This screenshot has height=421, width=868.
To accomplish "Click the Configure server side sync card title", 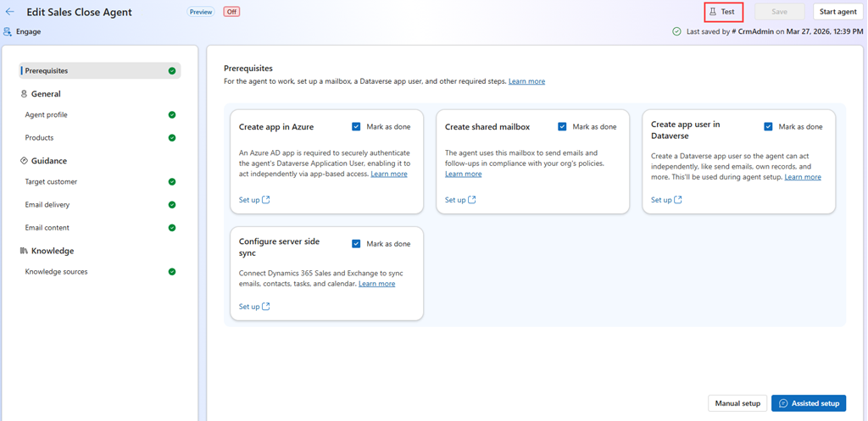I will tap(280, 247).
